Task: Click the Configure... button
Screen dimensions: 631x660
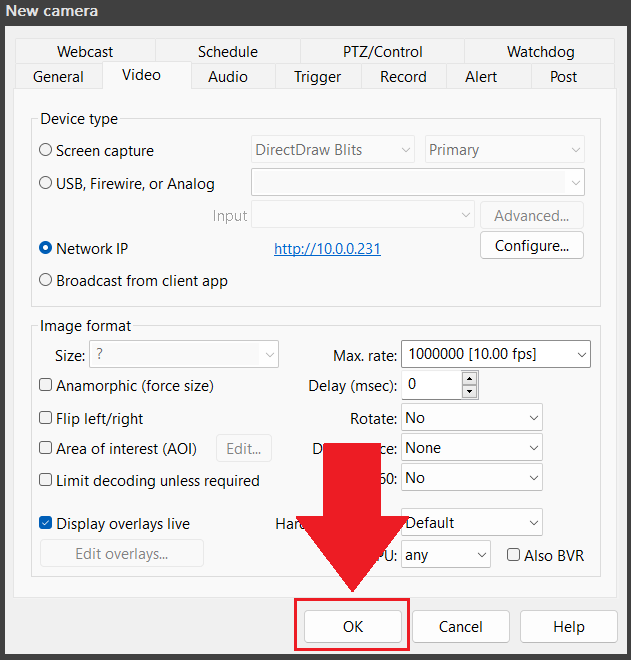Action: click(x=532, y=245)
